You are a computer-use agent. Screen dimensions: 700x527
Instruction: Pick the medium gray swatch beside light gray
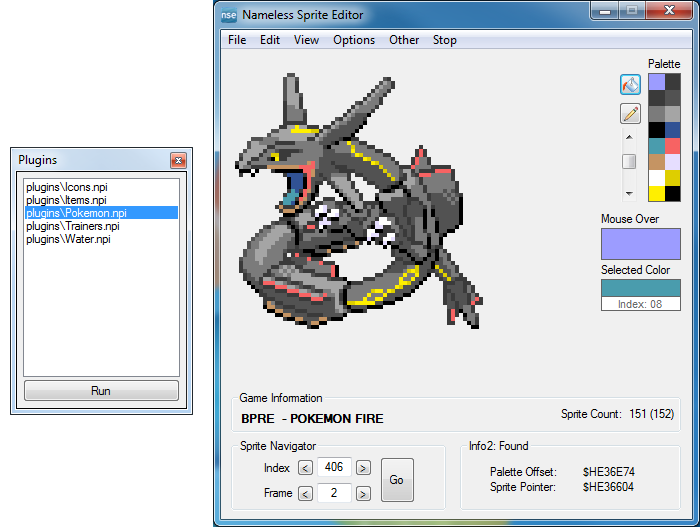[x=657, y=114]
